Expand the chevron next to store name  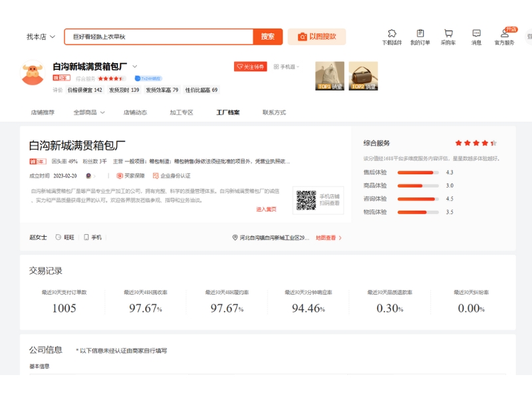(x=135, y=66)
